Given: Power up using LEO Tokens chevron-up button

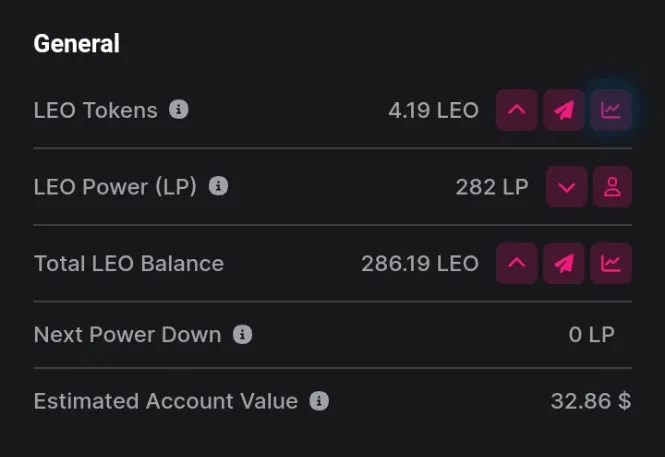Looking at the screenshot, I should pyautogui.click(x=517, y=110).
